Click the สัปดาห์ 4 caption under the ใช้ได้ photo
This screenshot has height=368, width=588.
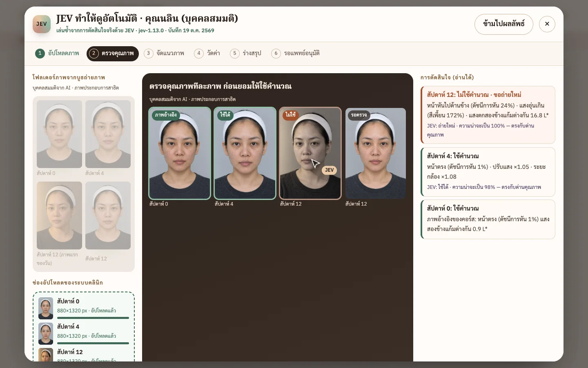[x=224, y=204]
